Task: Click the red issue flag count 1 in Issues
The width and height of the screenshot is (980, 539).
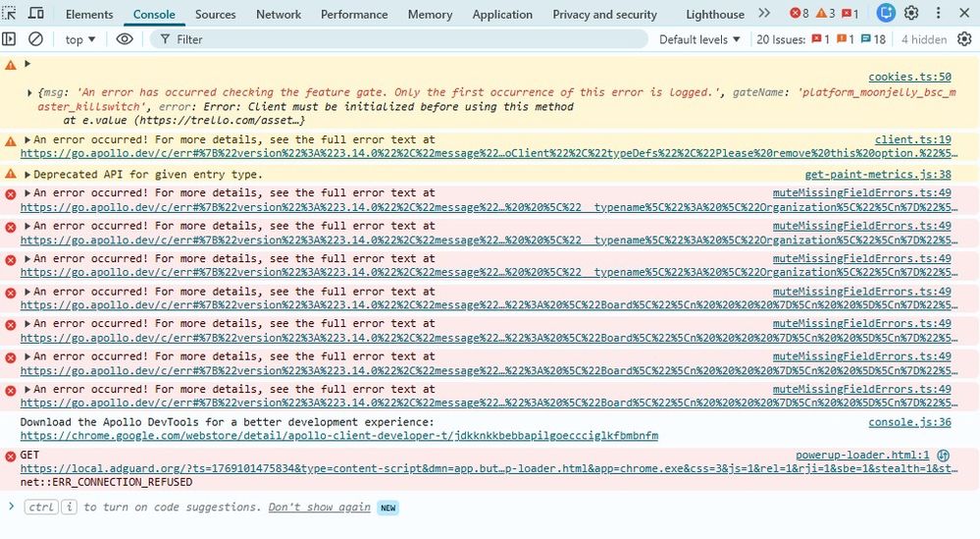Action: [x=820, y=39]
